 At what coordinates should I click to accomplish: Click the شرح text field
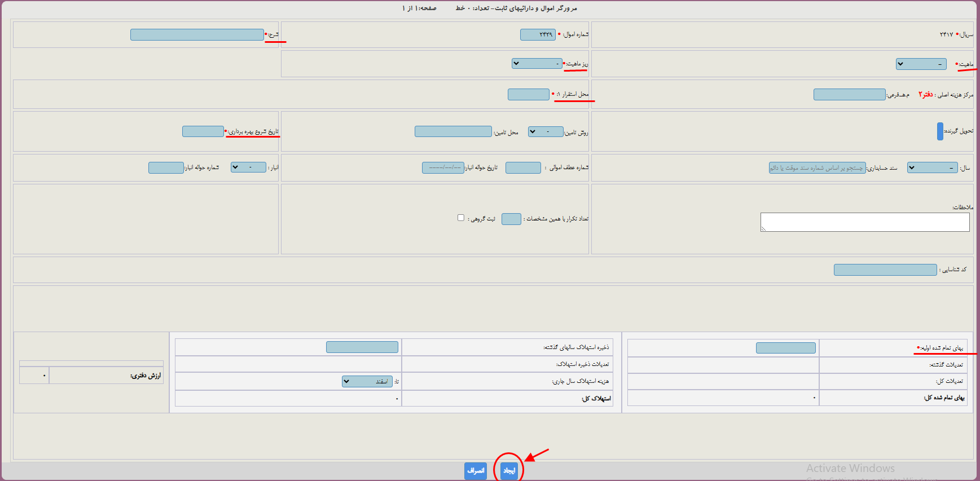point(197,35)
